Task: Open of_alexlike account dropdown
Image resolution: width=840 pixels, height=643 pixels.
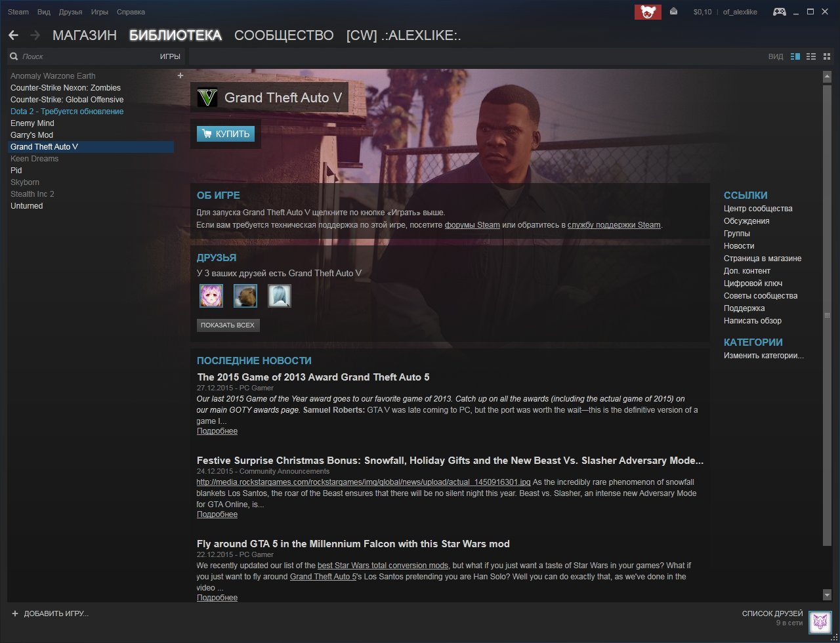Action: (740, 12)
